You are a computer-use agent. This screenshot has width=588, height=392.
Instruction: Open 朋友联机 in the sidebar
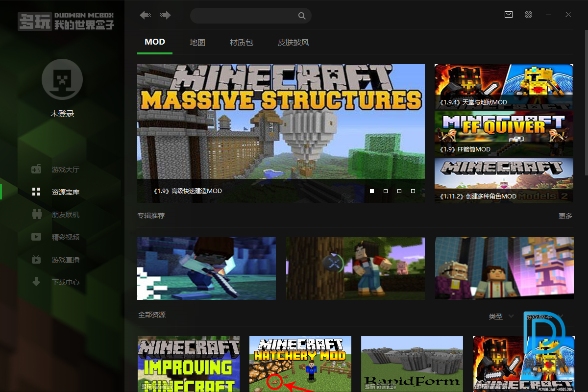(66, 215)
